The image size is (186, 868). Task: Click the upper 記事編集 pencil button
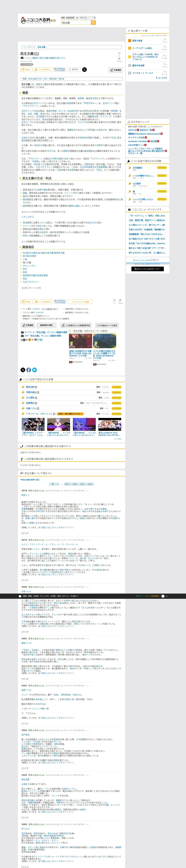click(x=116, y=70)
